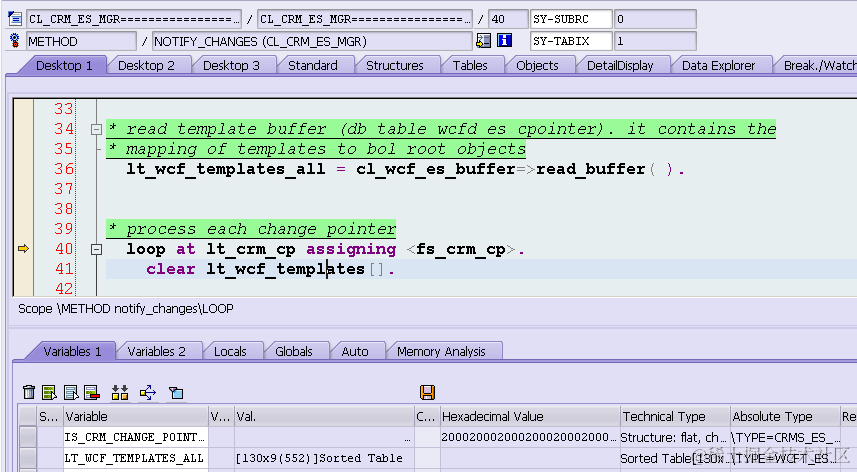Click the gray list icon in variables toolbar

point(71,392)
